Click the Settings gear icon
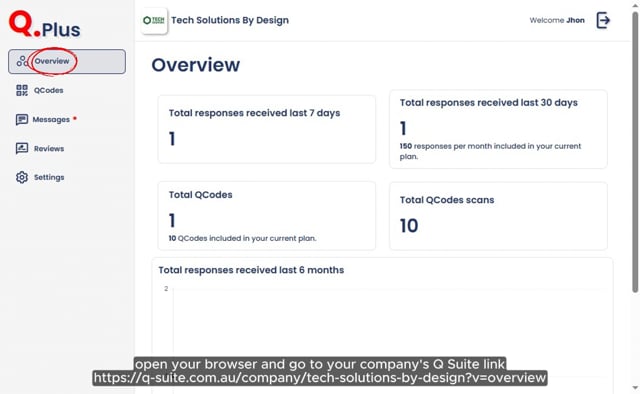The height and width of the screenshot is (394, 640). (x=22, y=177)
